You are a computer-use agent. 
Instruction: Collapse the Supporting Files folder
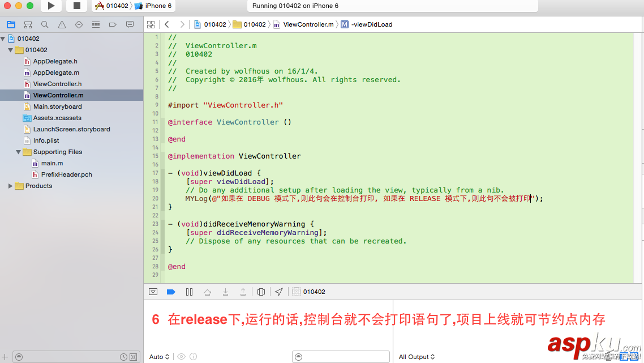[x=19, y=152]
